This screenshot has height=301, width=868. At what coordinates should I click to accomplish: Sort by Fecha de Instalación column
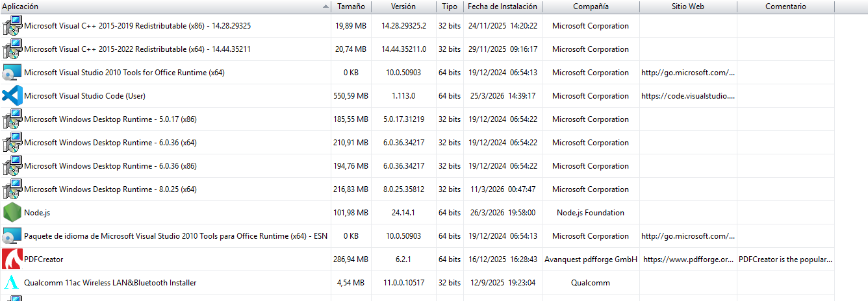[502, 6]
